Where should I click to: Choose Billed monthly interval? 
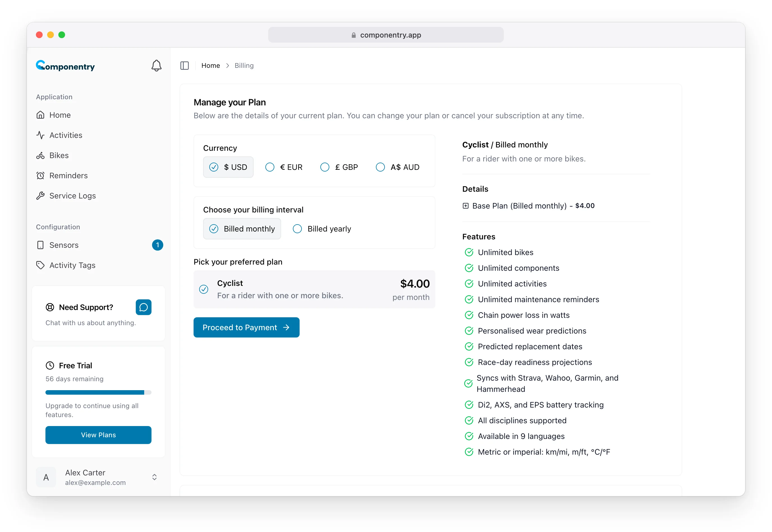point(242,229)
